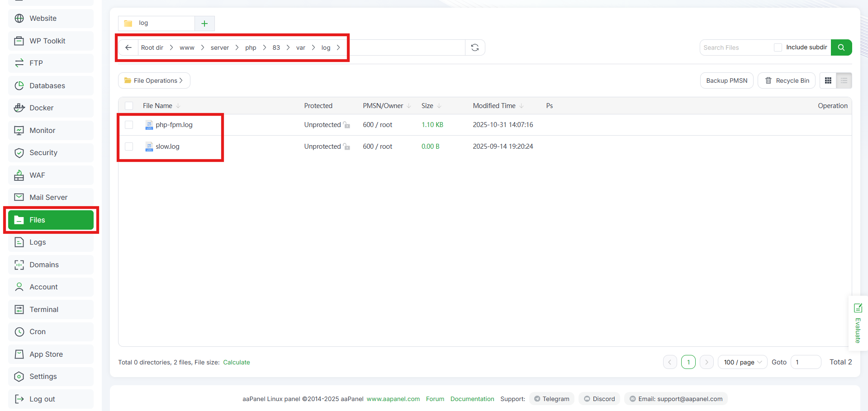Screen dimensions: 868x411
Task: Click the Mail Server envelope icon
Action: [x=19, y=198]
